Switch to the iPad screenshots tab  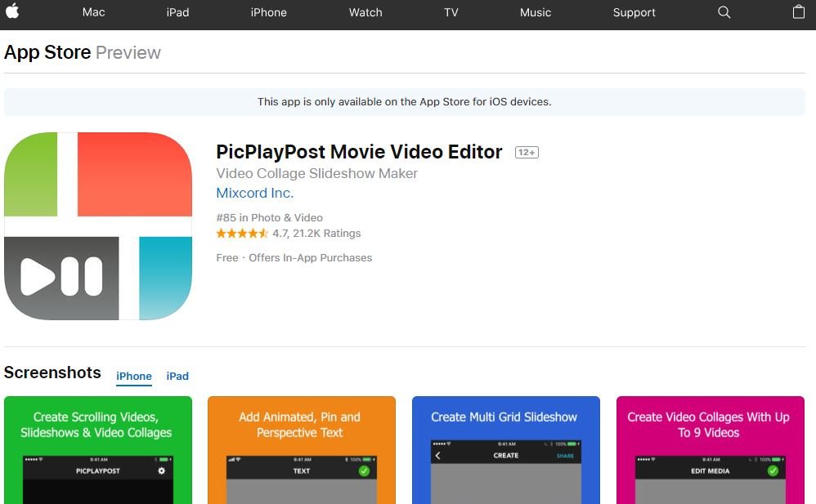pyautogui.click(x=177, y=376)
